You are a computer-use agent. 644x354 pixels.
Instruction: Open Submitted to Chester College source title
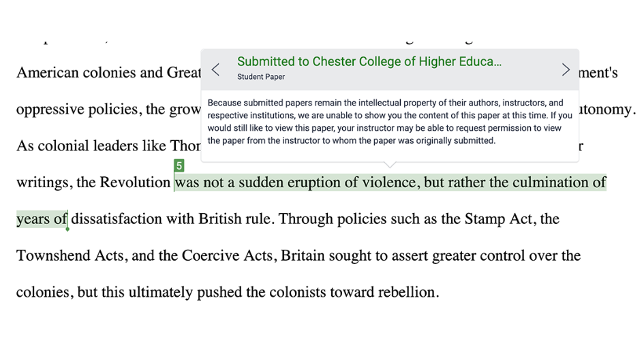369,62
